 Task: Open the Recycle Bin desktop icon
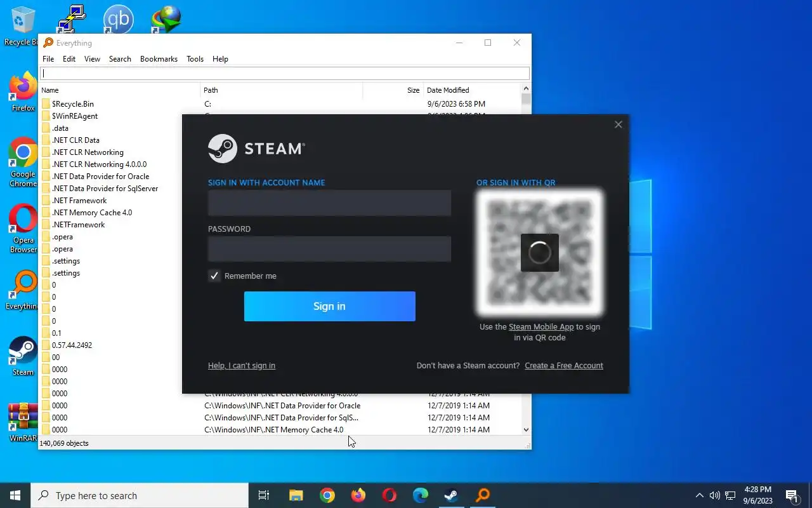coord(23,25)
